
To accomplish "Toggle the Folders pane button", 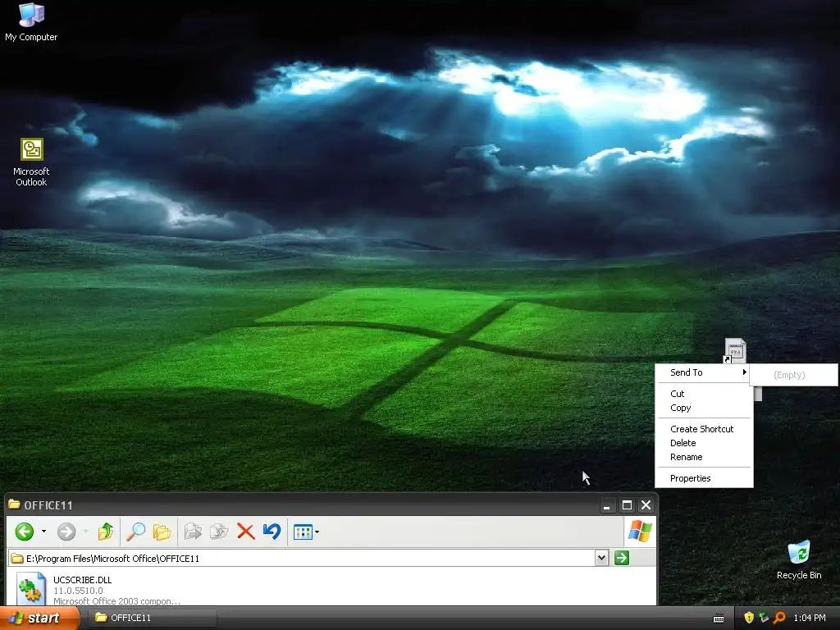I will [x=162, y=532].
